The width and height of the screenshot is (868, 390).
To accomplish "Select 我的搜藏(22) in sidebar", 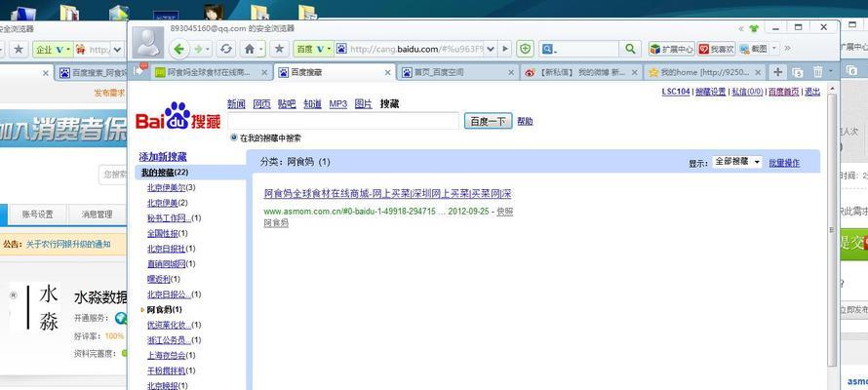I will point(165,173).
